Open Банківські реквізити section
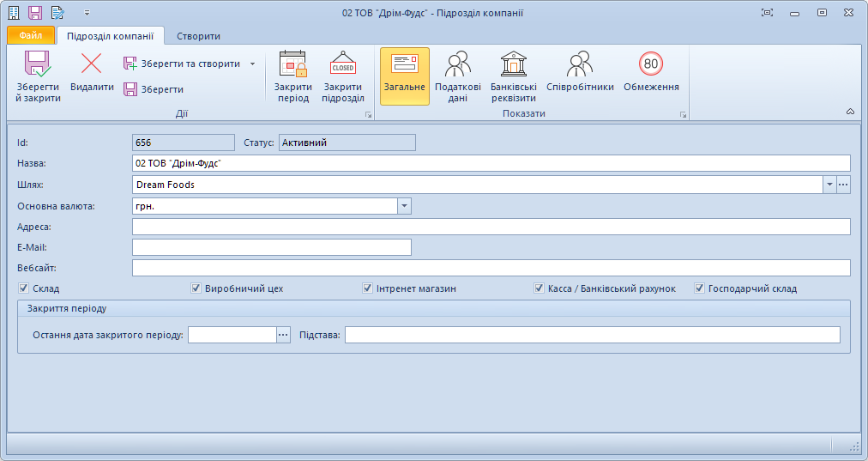The width and height of the screenshot is (868, 461). pyautogui.click(x=513, y=64)
